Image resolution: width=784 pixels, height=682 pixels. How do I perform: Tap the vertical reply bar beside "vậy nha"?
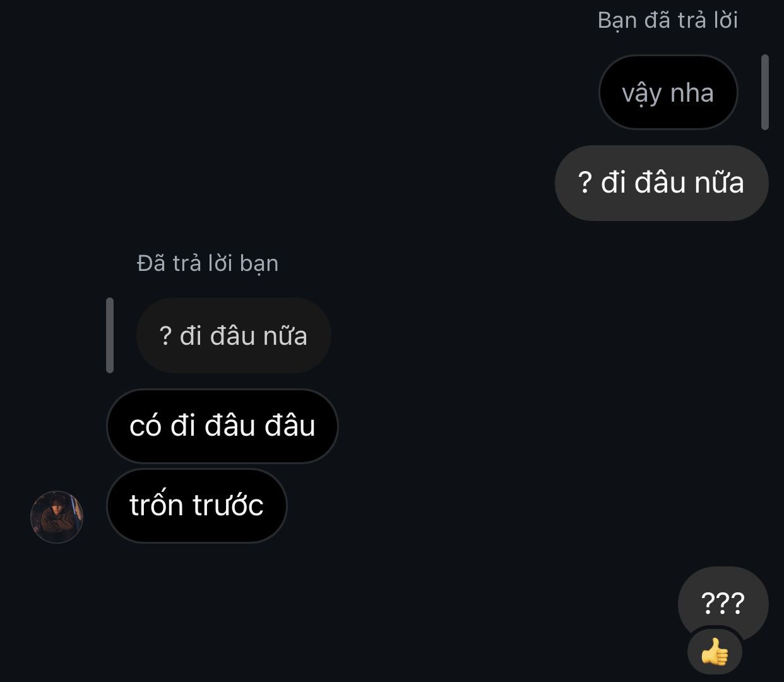pos(765,92)
